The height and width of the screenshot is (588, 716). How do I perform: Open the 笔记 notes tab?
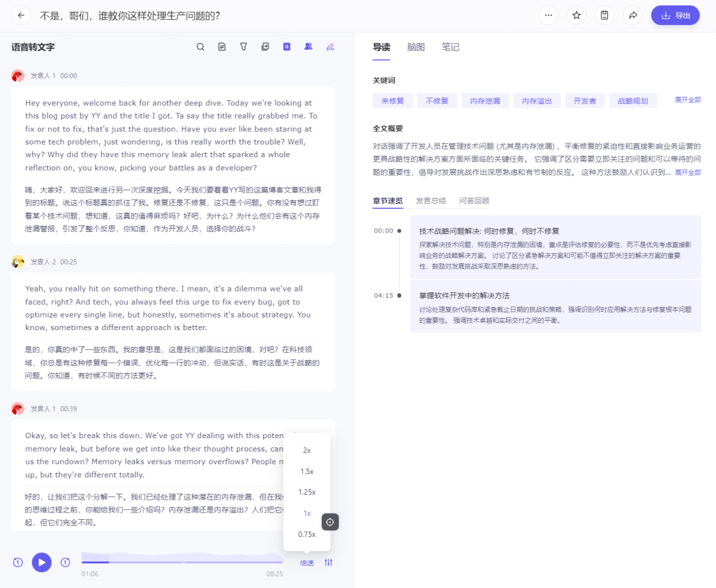tap(451, 47)
